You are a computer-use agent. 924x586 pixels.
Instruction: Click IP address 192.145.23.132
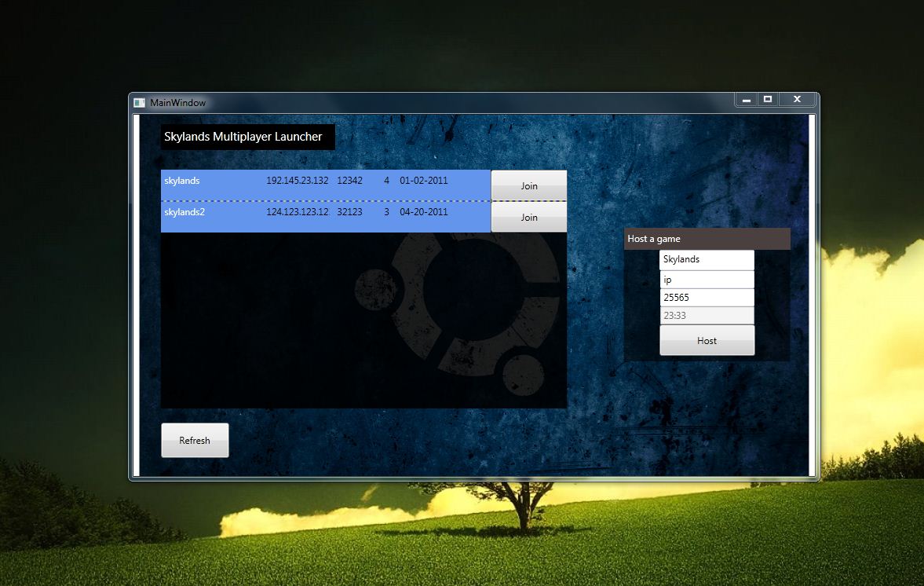[297, 181]
